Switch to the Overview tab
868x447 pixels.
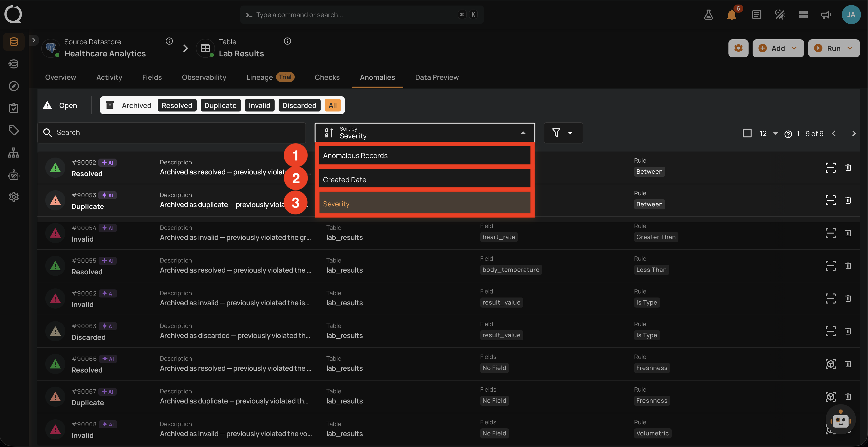(x=61, y=77)
